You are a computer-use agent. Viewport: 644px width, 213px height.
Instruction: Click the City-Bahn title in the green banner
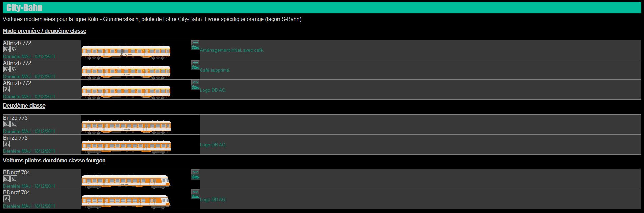coord(24,8)
